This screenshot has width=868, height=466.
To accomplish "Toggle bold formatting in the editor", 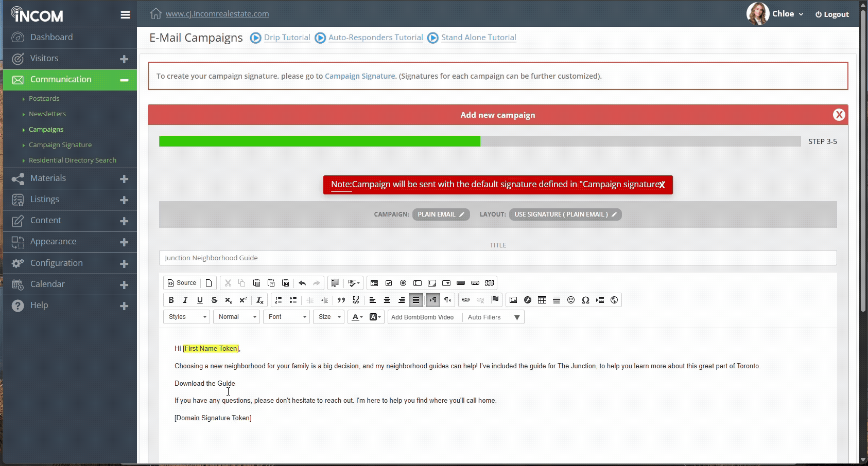I will click(171, 300).
